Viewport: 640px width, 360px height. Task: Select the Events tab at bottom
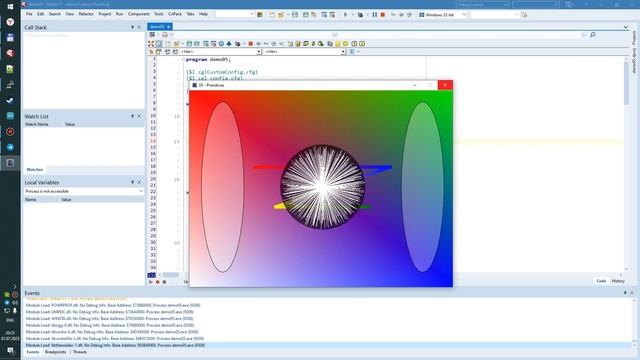(x=33, y=352)
